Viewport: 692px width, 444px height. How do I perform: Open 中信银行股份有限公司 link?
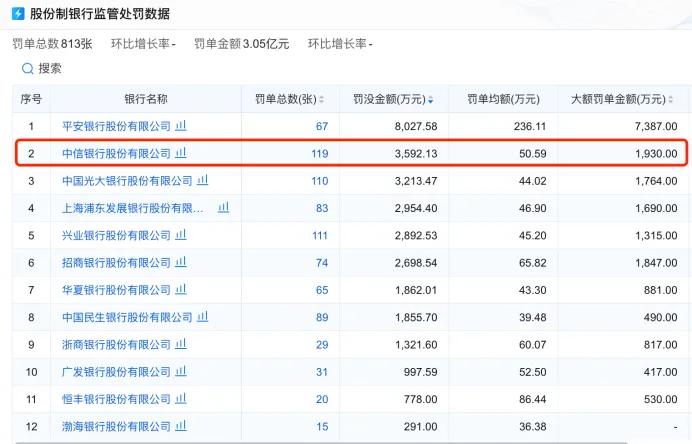click(x=117, y=154)
